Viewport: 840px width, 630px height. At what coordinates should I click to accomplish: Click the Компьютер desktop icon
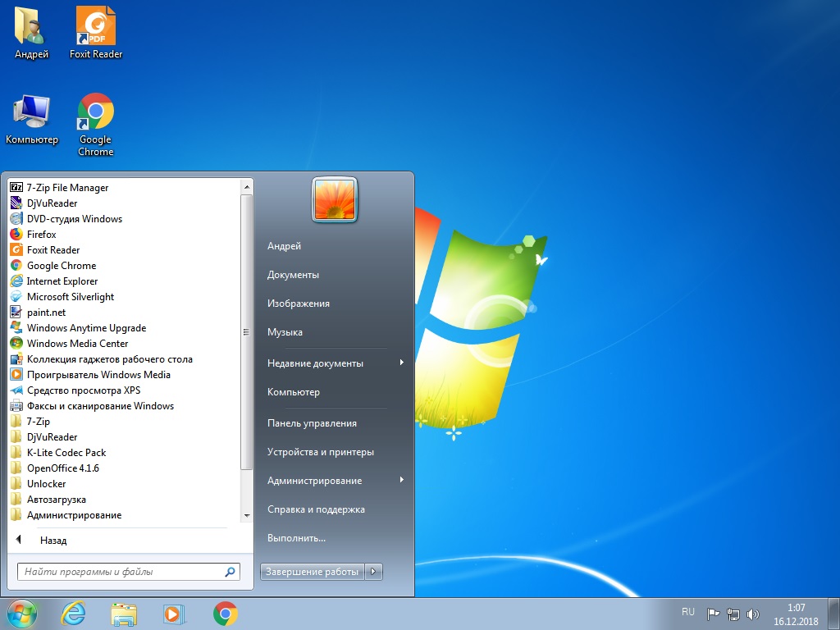[32, 120]
